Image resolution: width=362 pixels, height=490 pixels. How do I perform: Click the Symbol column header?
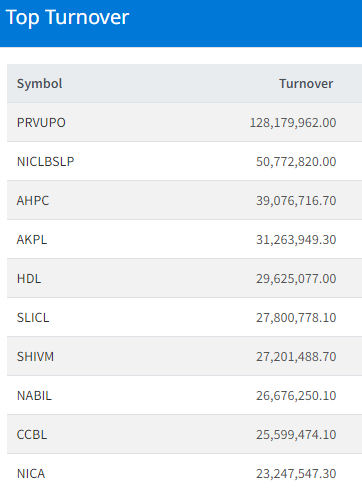pyautogui.click(x=40, y=84)
